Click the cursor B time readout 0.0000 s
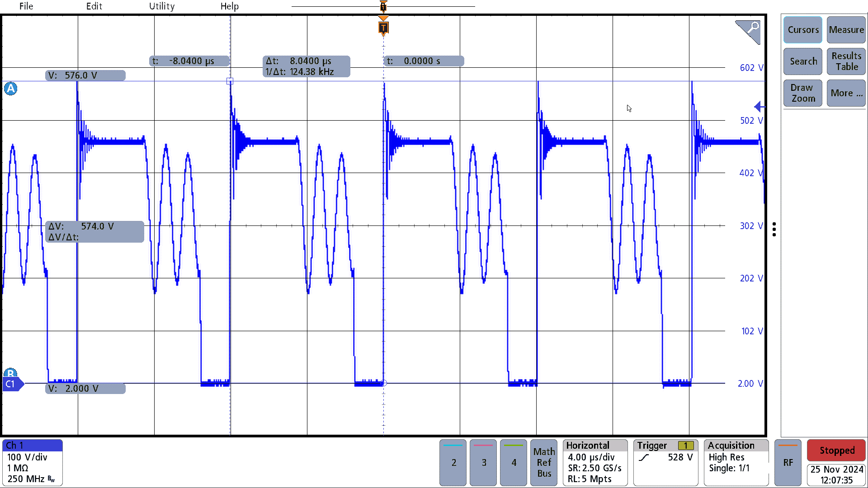This screenshot has height=488, width=868. coord(424,61)
